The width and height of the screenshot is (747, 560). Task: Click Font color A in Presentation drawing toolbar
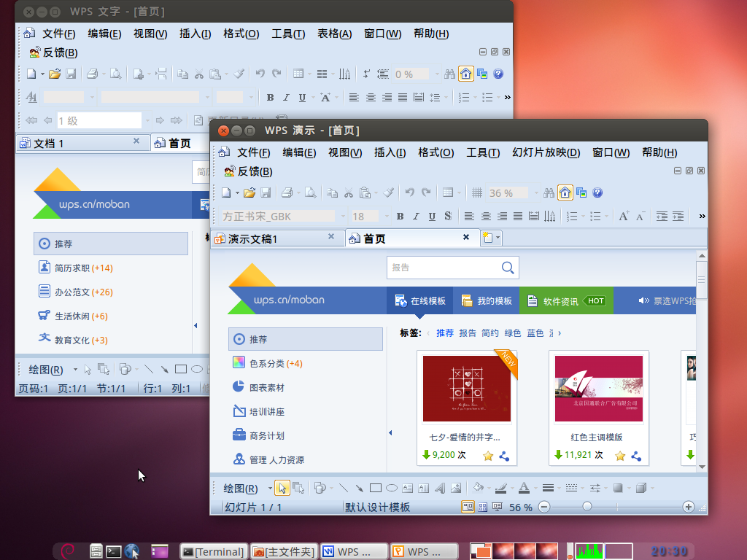tap(524, 488)
